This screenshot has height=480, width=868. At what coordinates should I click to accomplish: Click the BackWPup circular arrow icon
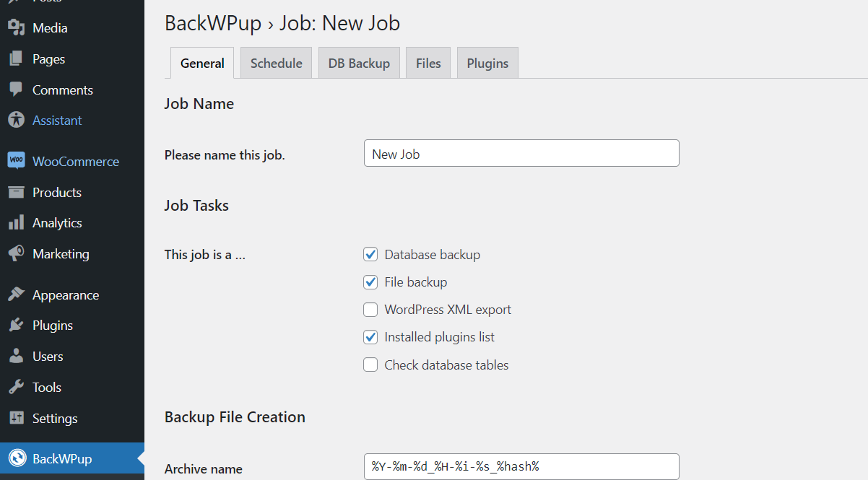click(17, 458)
